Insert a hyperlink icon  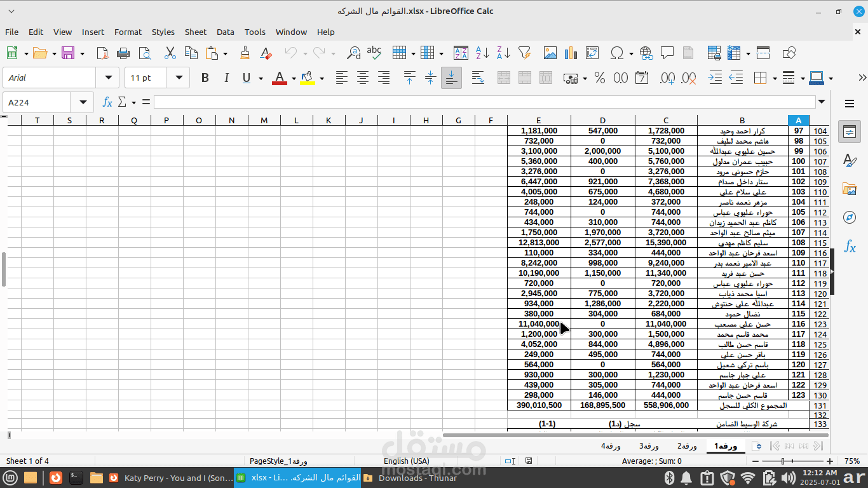646,53
